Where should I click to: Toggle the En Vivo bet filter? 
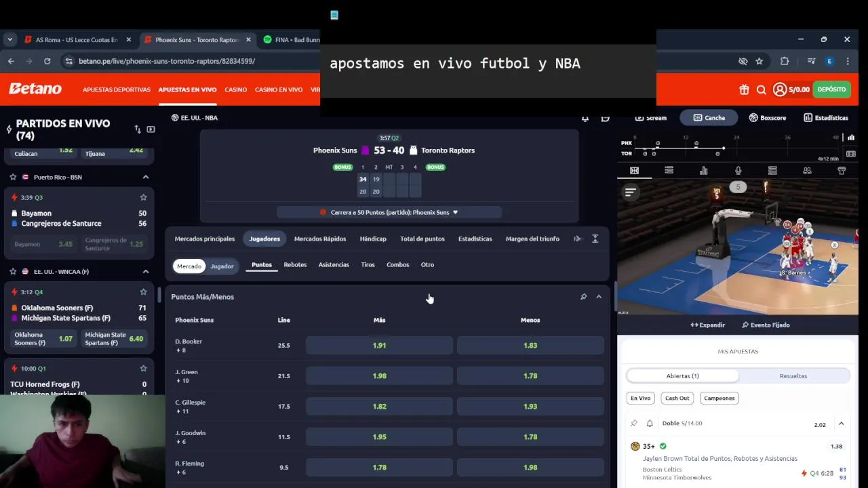coord(640,398)
